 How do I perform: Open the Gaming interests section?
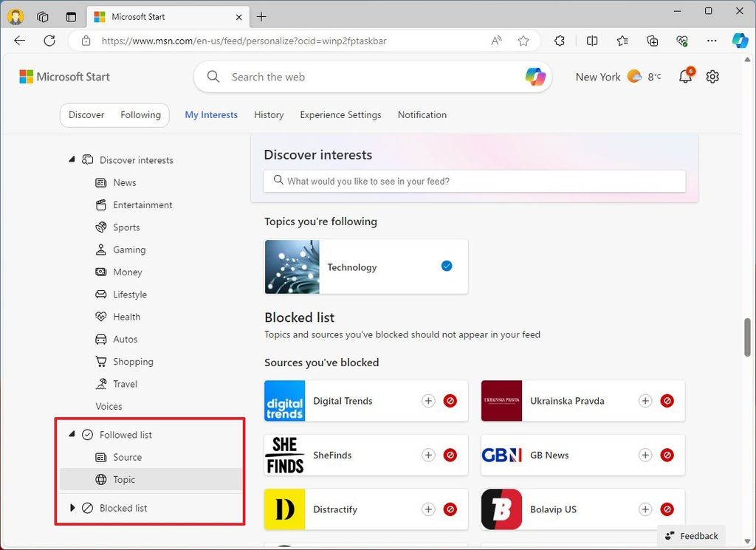point(100,250)
